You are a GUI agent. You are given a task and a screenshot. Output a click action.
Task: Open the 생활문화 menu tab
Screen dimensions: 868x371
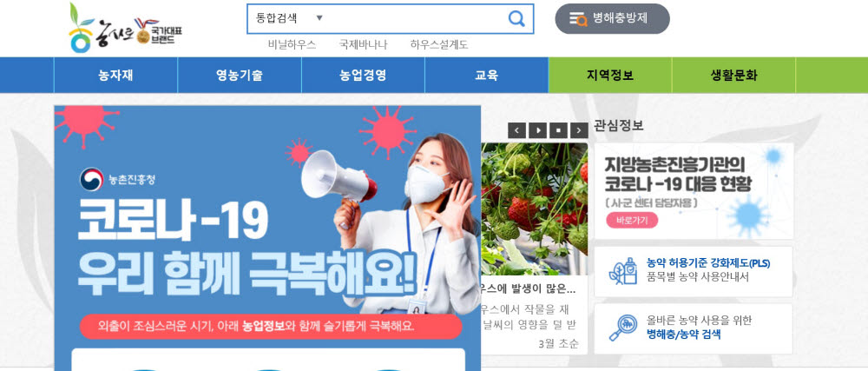pos(733,76)
